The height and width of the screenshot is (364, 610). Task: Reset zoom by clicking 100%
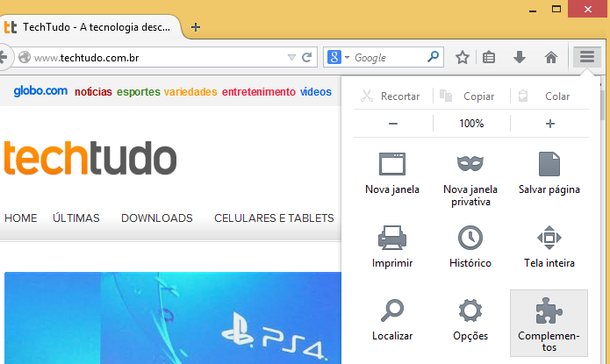click(x=471, y=124)
